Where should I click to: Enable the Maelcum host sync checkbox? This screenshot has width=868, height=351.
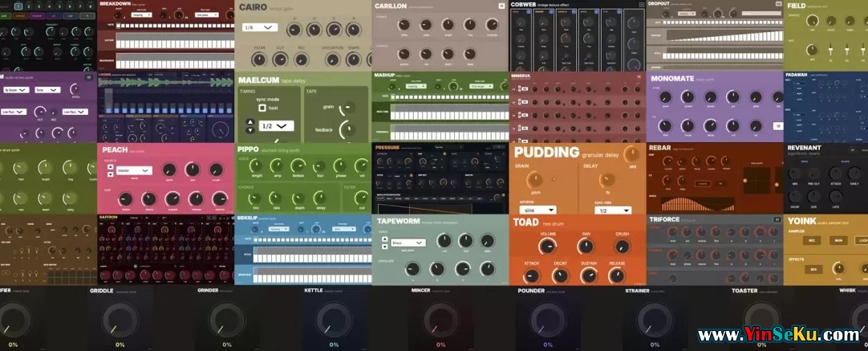pos(262,108)
